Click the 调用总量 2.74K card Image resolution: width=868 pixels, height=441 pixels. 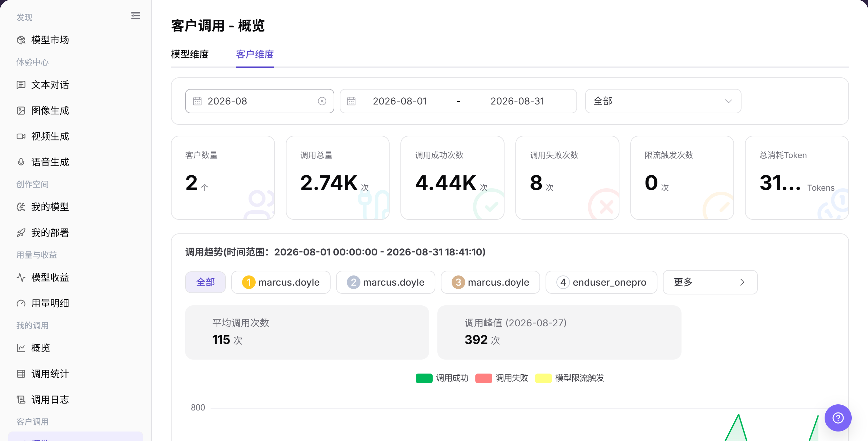[338, 178]
